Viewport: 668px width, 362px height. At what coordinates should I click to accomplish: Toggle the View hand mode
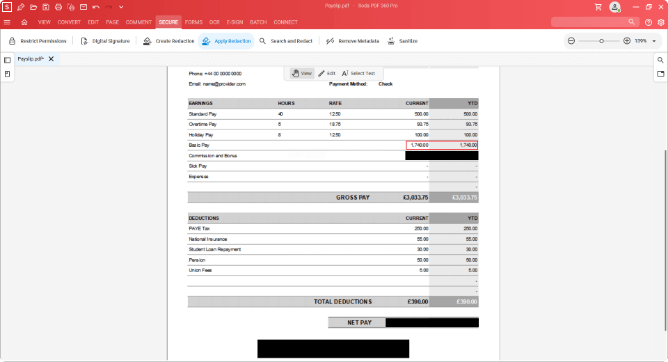click(x=302, y=73)
